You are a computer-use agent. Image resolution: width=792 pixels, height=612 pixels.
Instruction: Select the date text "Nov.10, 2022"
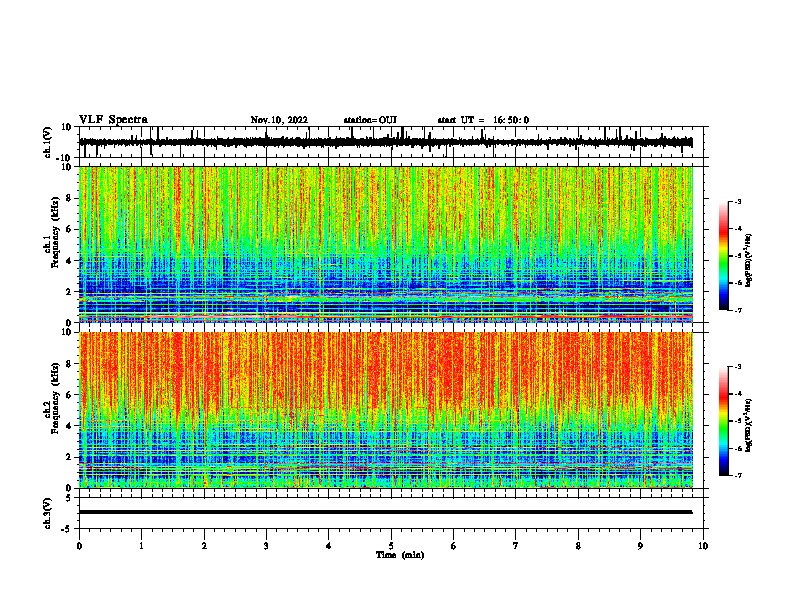pos(279,120)
